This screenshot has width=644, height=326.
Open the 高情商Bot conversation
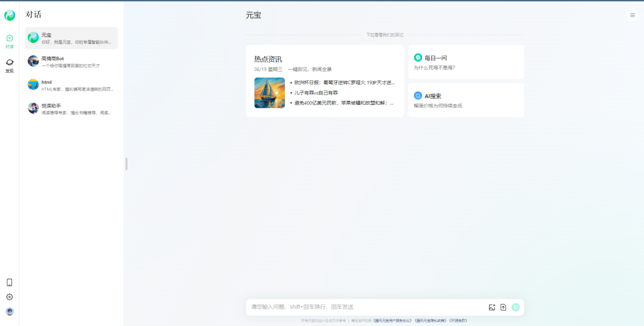(x=72, y=61)
